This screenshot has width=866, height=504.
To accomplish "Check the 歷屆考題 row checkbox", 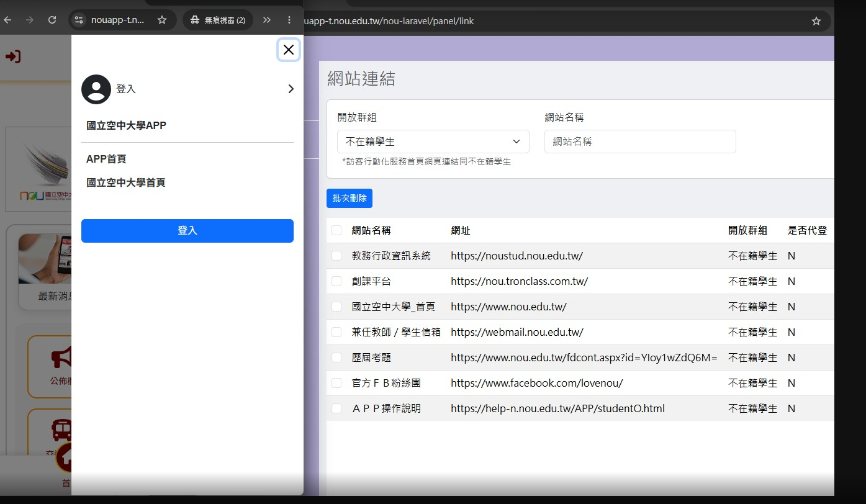I will coord(336,358).
